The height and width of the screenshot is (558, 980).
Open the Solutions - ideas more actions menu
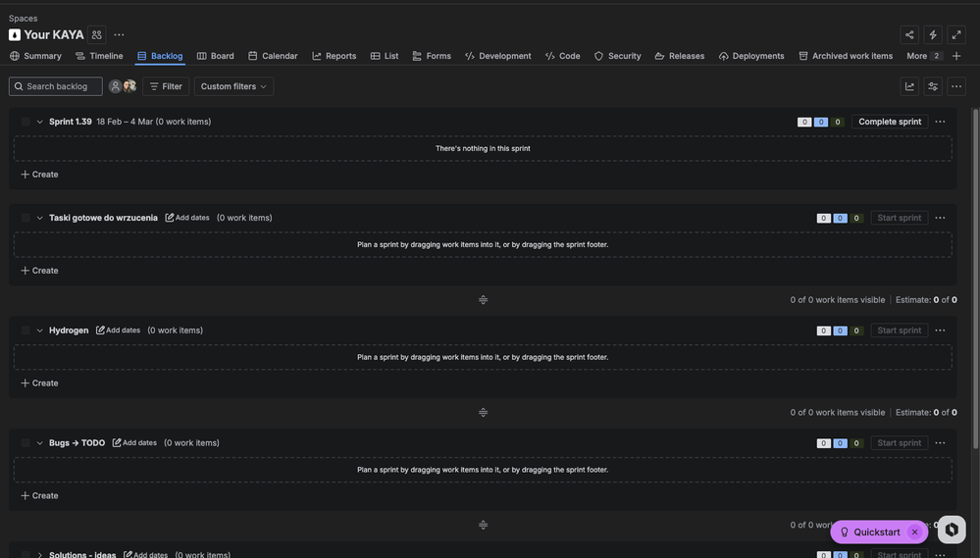point(940,554)
